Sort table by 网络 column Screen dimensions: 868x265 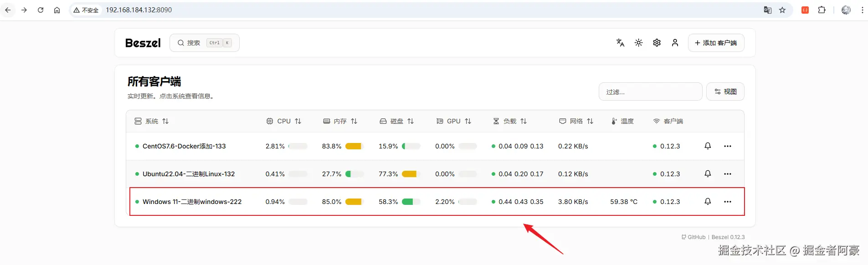[576, 121]
